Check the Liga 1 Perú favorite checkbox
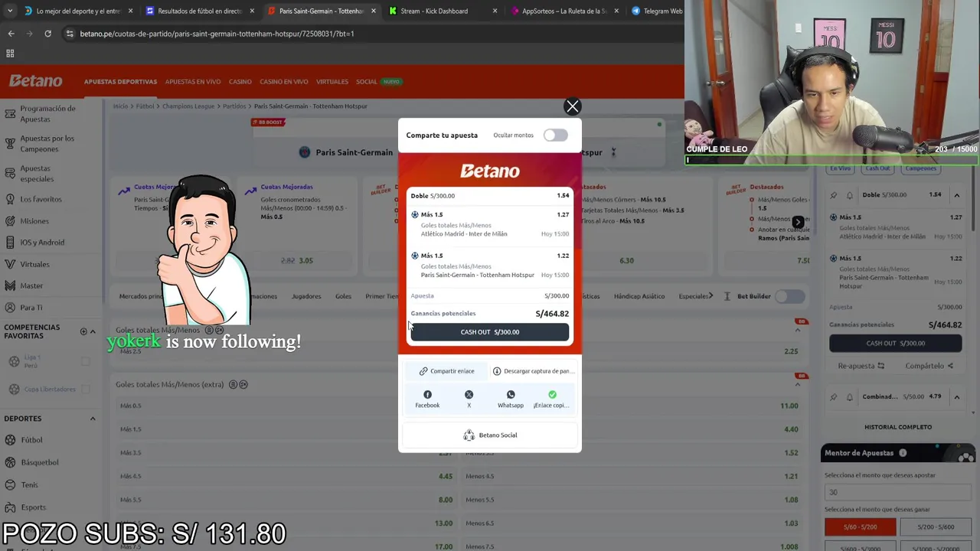The height and width of the screenshot is (551, 980). 85,361
